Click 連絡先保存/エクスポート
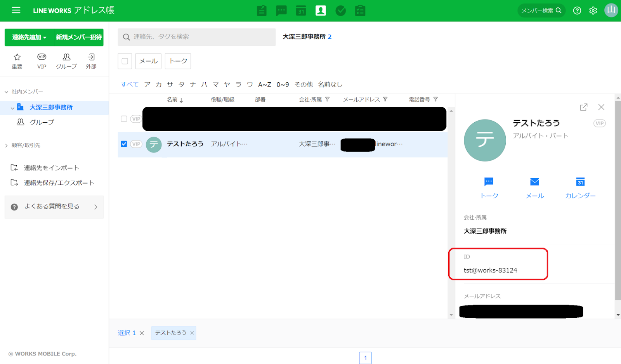621x364 pixels. click(59, 183)
